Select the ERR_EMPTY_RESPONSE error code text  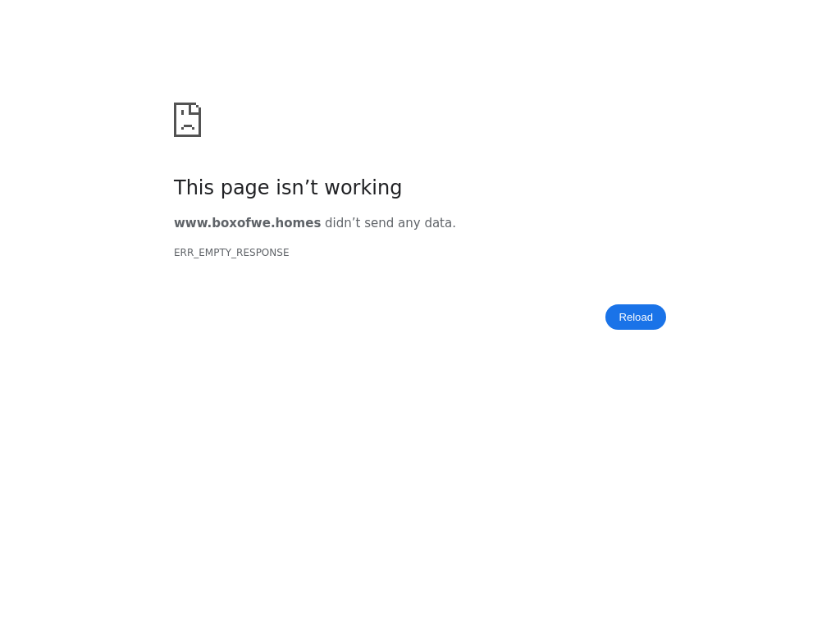click(231, 253)
